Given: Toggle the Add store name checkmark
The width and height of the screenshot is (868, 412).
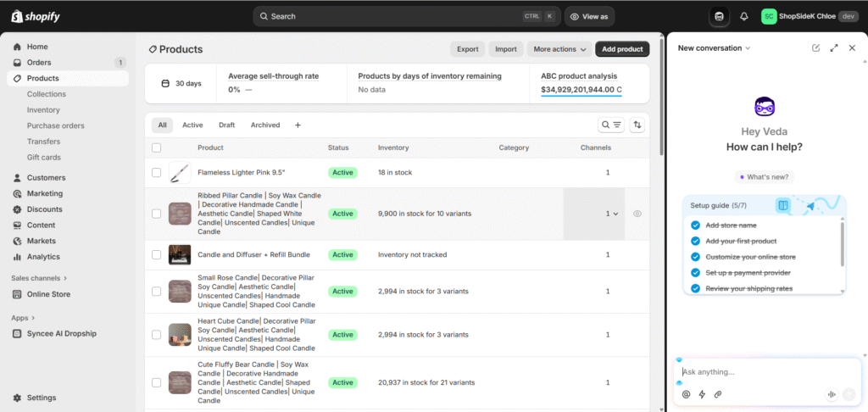Looking at the screenshot, I should pos(695,225).
